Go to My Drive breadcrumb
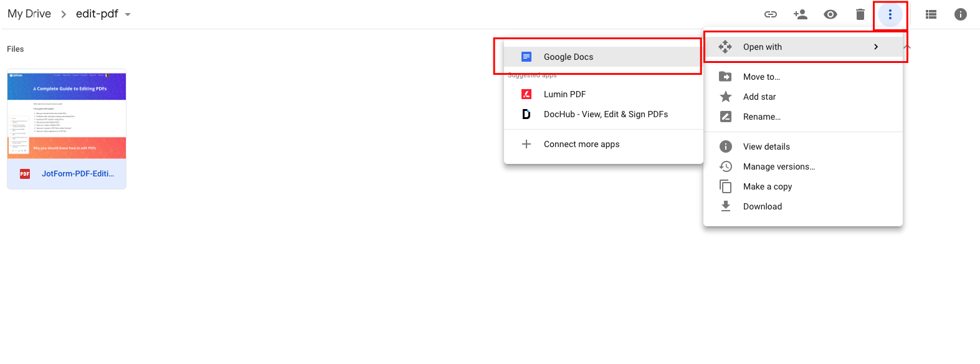The image size is (980, 364). (x=29, y=14)
